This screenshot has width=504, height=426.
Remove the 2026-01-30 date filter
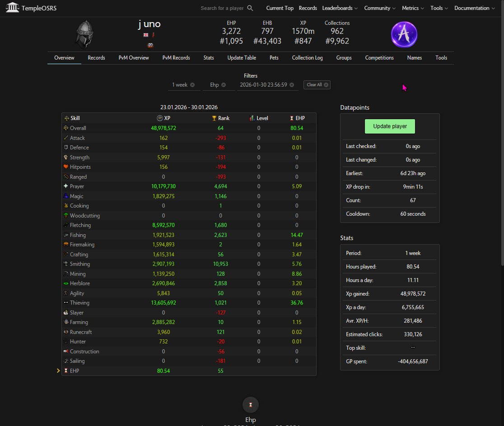tap(292, 85)
